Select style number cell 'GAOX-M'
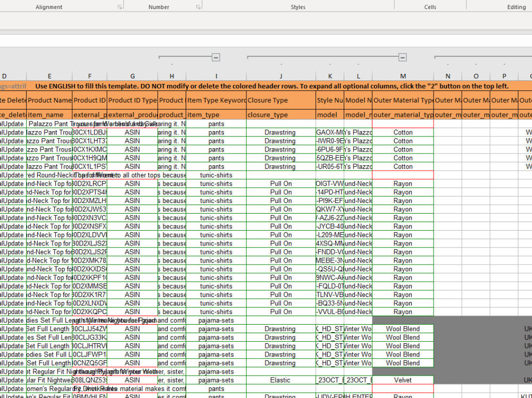 [330, 132]
